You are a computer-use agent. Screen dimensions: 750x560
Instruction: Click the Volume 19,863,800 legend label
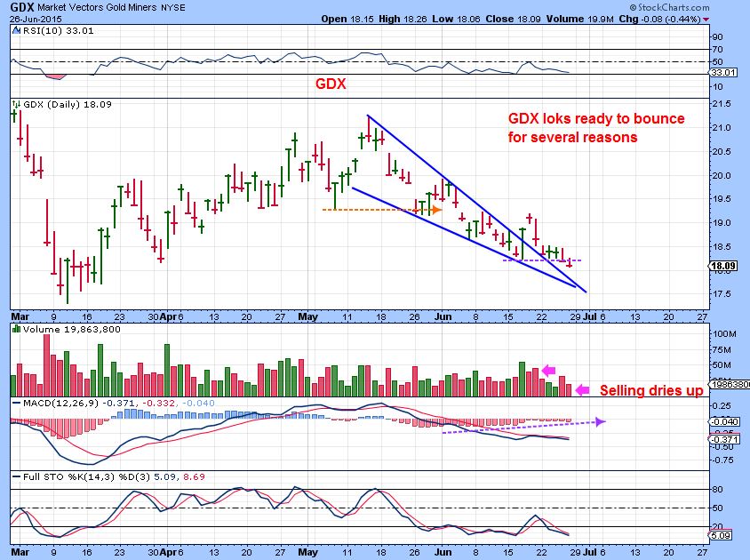(x=72, y=329)
